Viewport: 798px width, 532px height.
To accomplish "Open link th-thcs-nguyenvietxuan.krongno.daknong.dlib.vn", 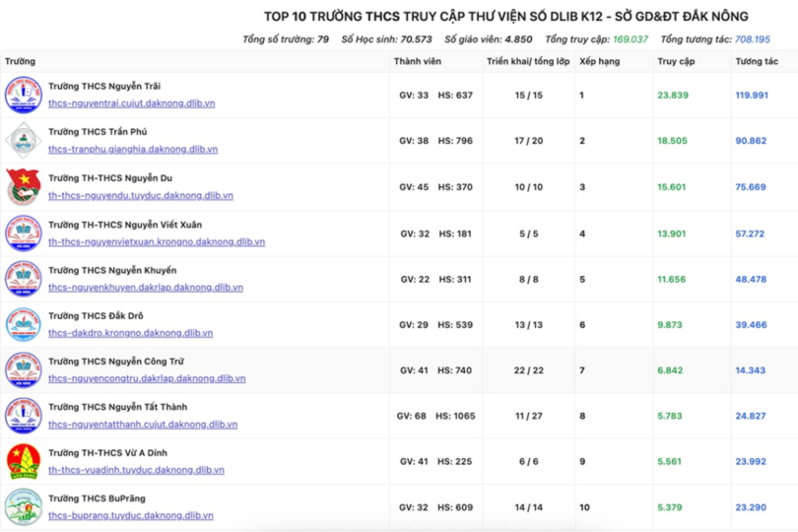I will 157,241.
